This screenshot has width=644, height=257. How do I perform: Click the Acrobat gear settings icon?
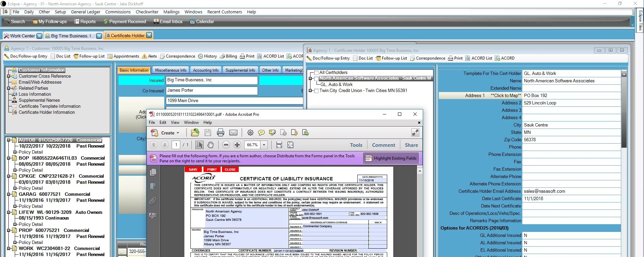[x=250, y=133]
